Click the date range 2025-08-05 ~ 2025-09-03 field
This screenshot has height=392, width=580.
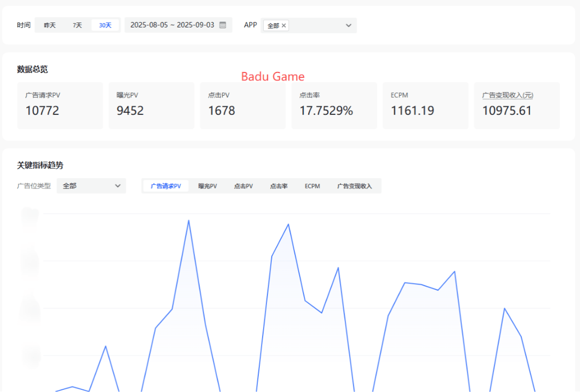pos(178,25)
